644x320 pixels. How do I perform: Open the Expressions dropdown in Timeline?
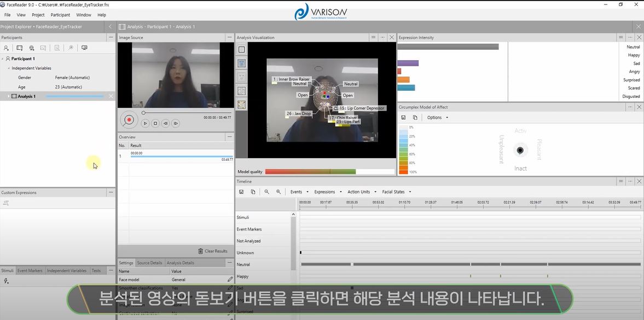pos(327,192)
